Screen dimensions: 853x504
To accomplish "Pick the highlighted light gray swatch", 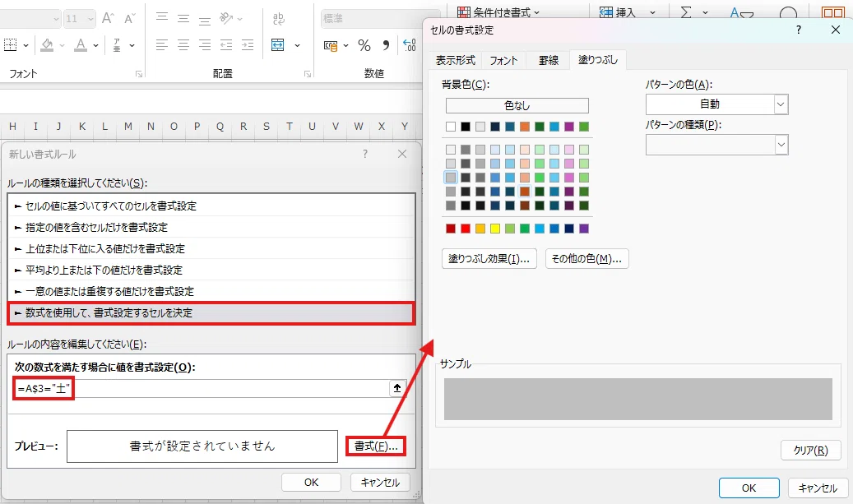I will pyautogui.click(x=451, y=178).
